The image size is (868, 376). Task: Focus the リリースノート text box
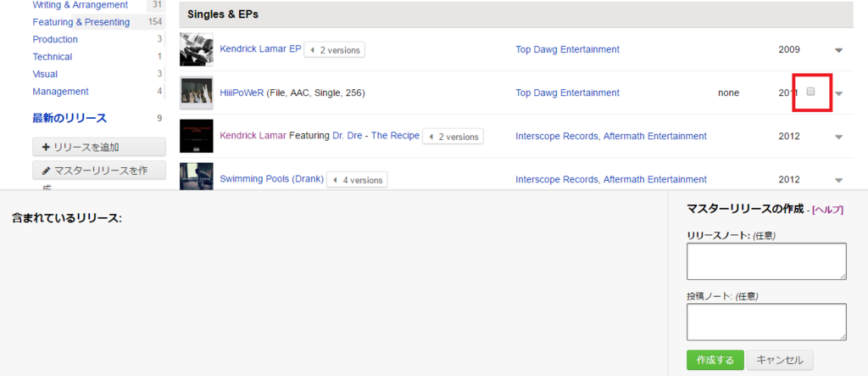[766, 261]
